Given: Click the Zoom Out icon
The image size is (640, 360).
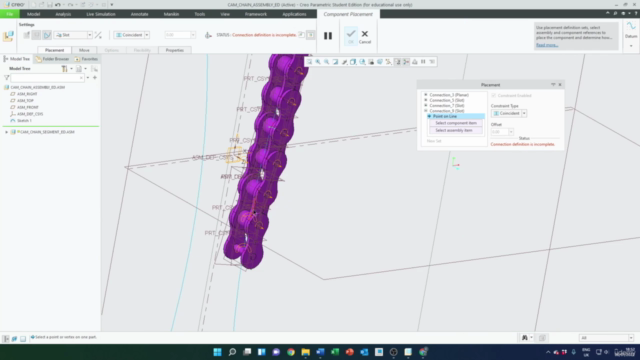Looking at the screenshot, I should click(x=327, y=62).
